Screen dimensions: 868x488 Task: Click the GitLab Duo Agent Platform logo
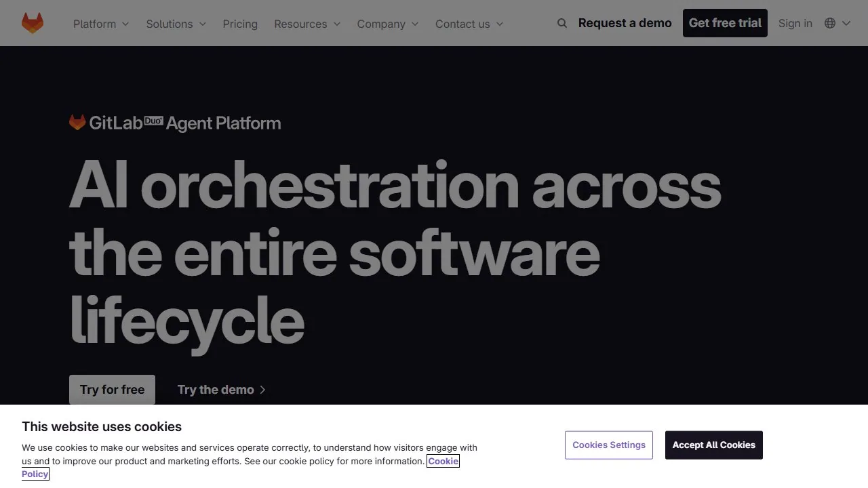click(x=175, y=123)
